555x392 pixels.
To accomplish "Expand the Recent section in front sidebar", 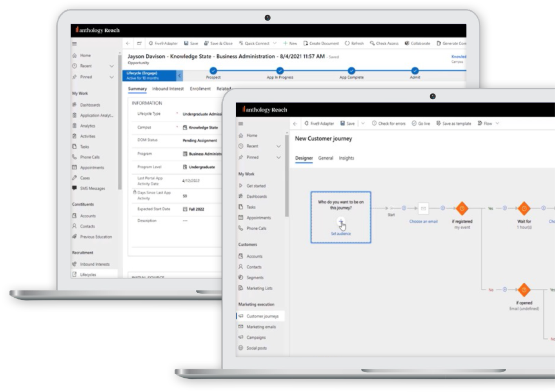I will click(x=278, y=146).
